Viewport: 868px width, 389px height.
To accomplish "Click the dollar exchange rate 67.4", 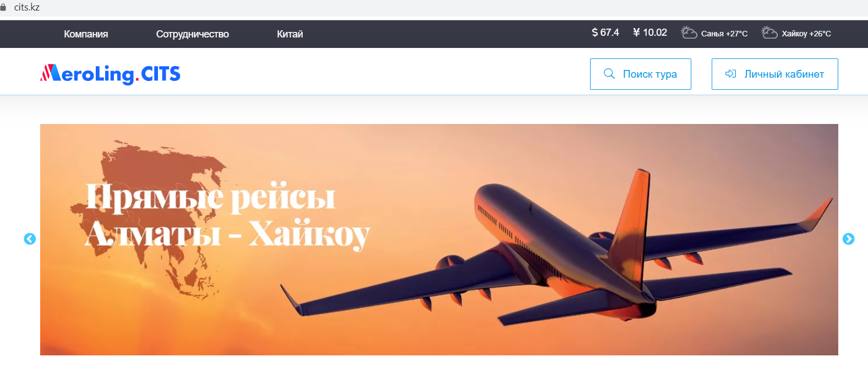I will (605, 33).
